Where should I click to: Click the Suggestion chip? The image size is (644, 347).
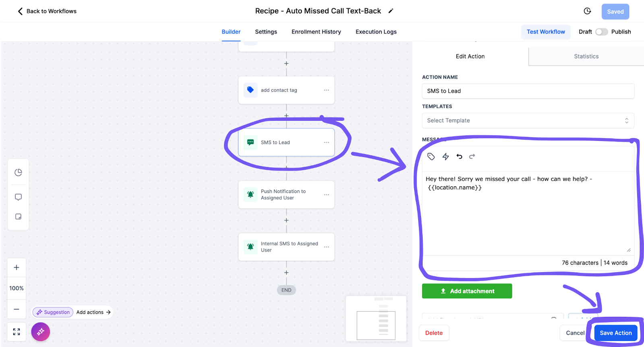click(53, 312)
